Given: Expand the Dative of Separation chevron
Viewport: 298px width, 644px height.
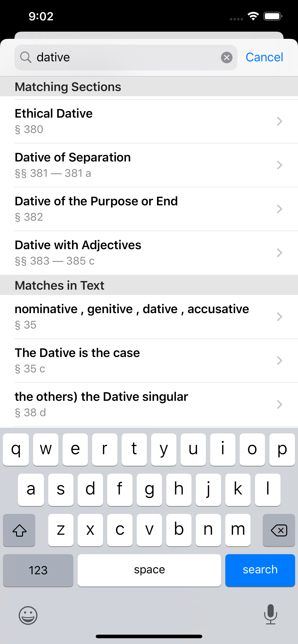Looking at the screenshot, I should click(x=280, y=165).
